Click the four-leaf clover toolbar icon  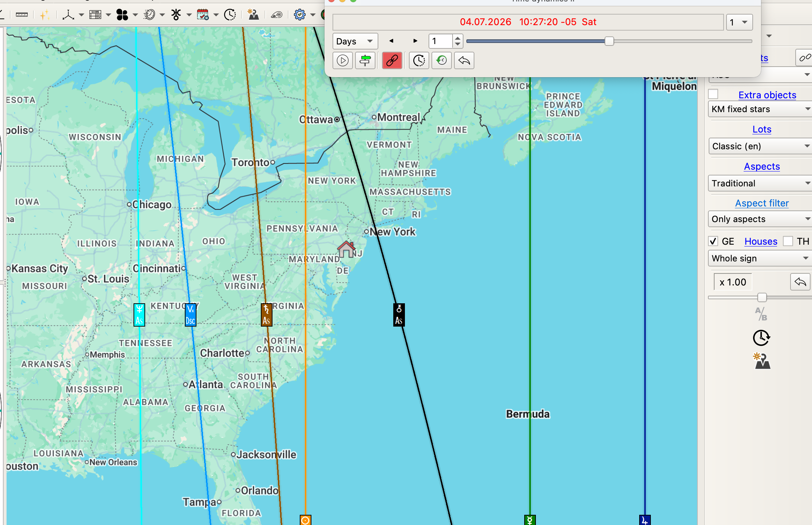point(122,15)
